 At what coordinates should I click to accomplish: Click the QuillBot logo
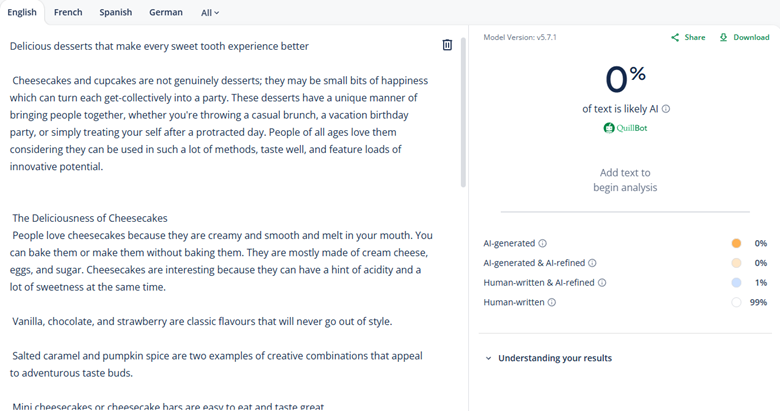[x=625, y=128]
